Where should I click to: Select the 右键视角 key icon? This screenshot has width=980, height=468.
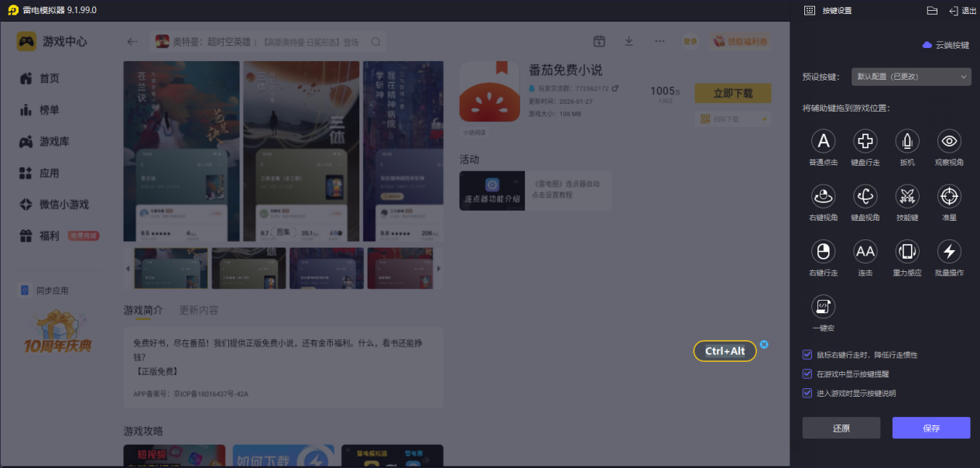[823, 196]
